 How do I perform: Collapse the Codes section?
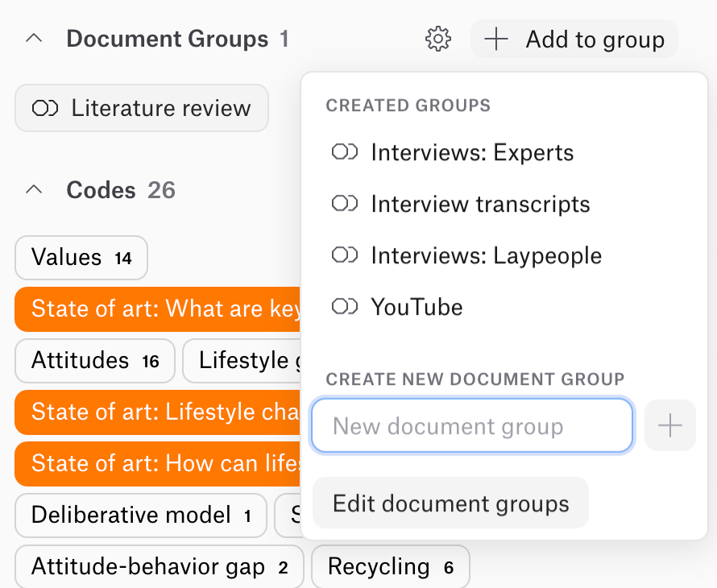pos(33,189)
